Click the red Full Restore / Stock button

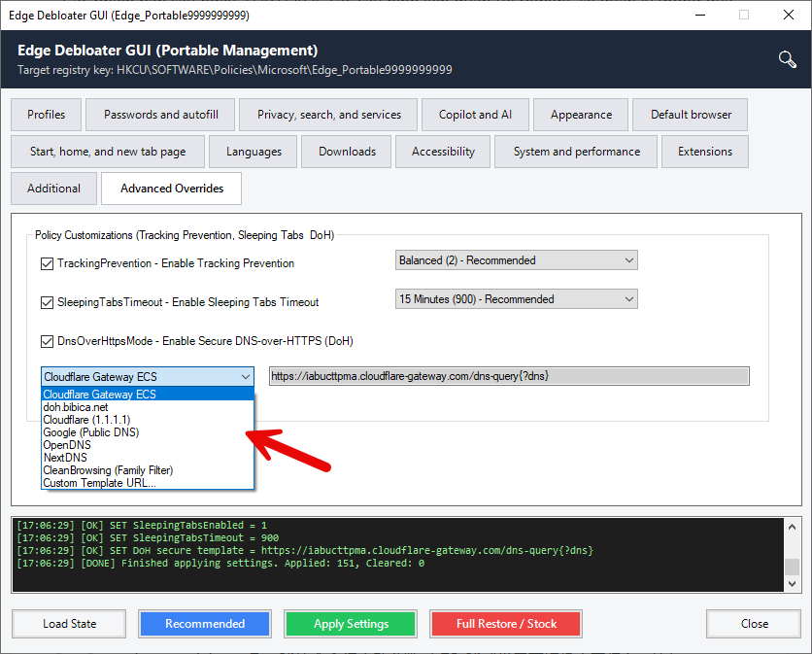(x=506, y=624)
